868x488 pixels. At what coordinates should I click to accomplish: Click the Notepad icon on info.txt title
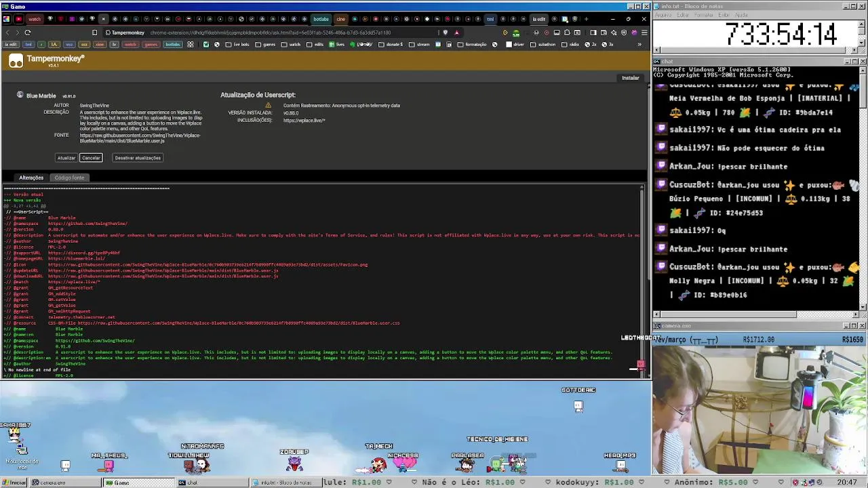[658, 6]
